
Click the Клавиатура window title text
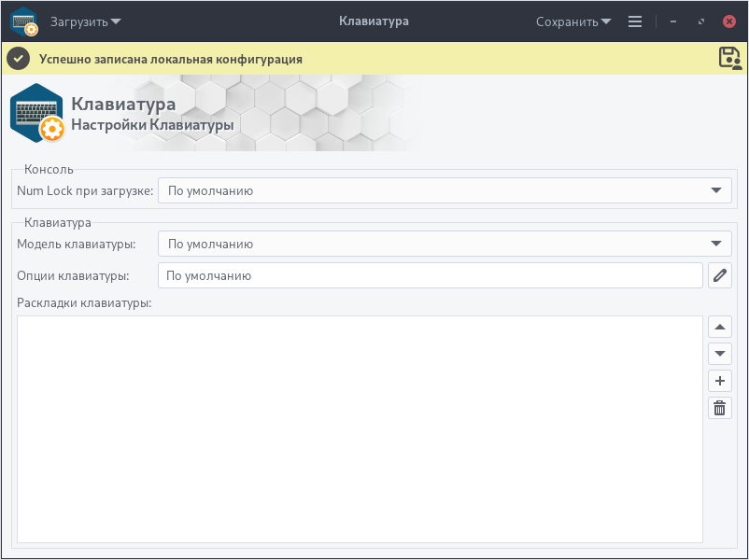(x=374, y=21)
